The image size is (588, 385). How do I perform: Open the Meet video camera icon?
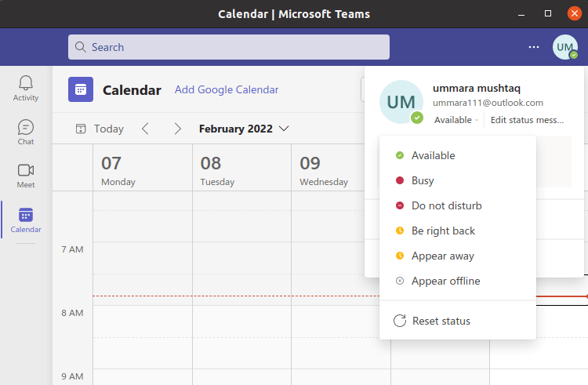point(26,170)
